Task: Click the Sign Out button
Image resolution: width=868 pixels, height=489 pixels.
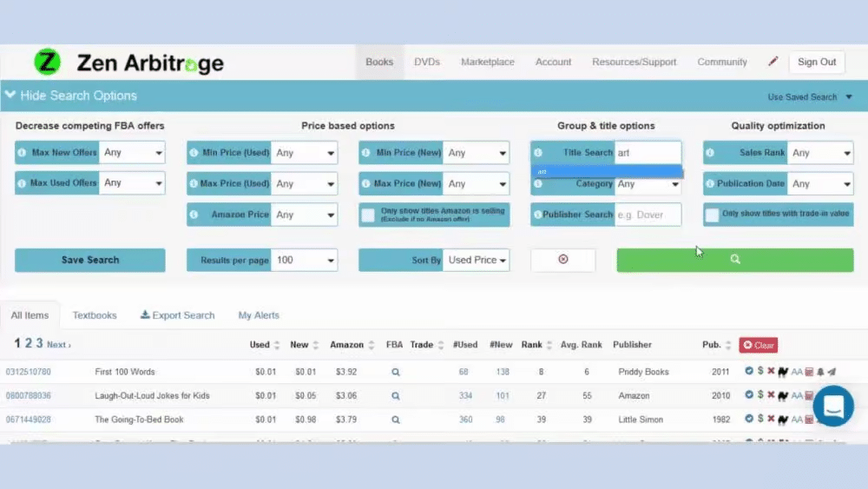Action: 817,62
